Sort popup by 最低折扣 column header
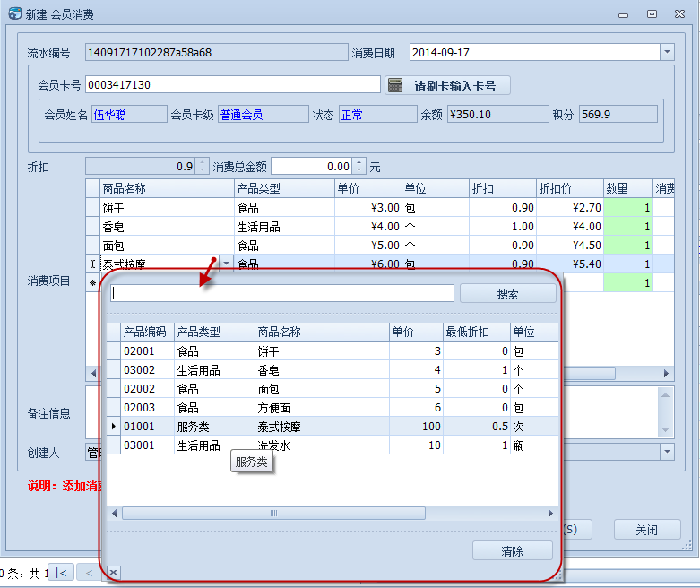 point(476,332)
